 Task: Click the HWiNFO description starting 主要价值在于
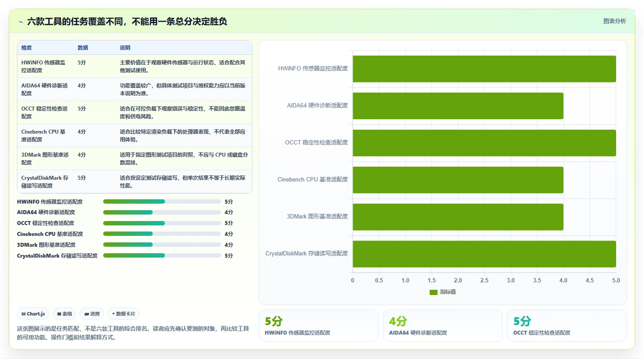pos(183,66)
